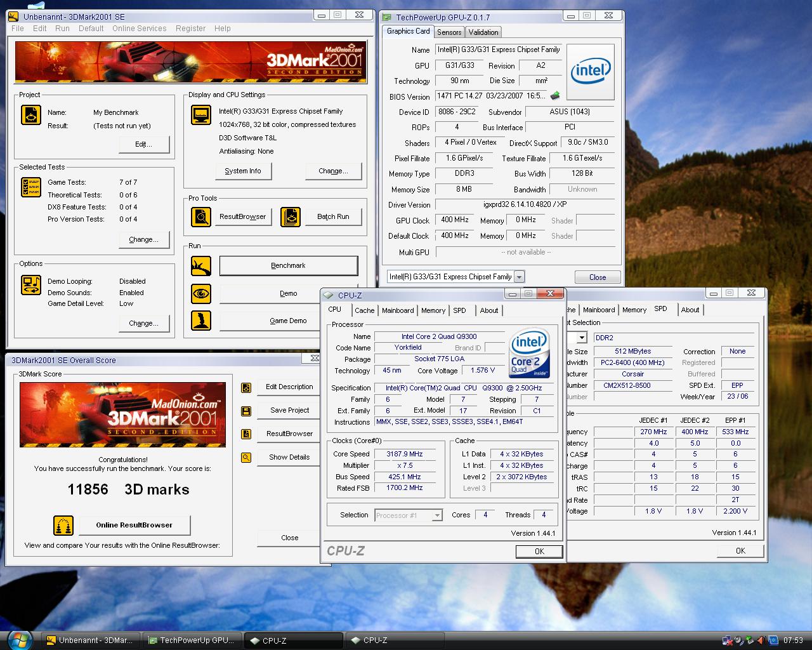This screenshot has width=812, height=650.
Task: Open the slot selection dropdown in SPD window
Action: [581, 338]
